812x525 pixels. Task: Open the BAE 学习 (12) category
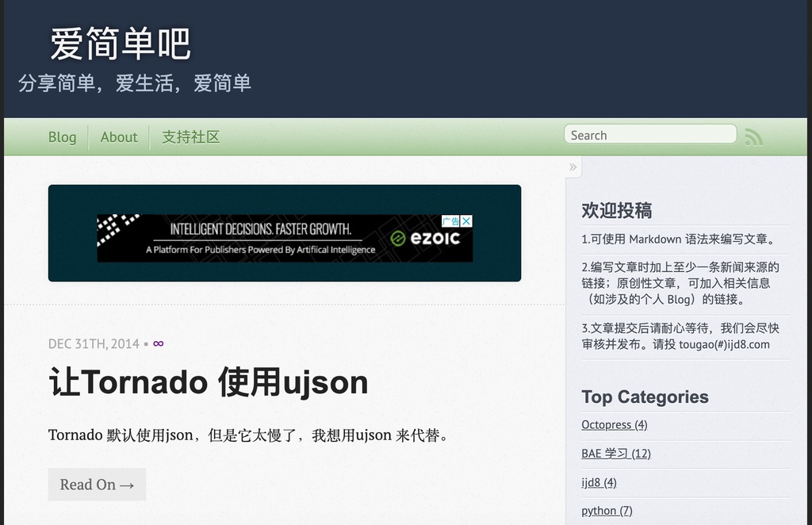616,453
